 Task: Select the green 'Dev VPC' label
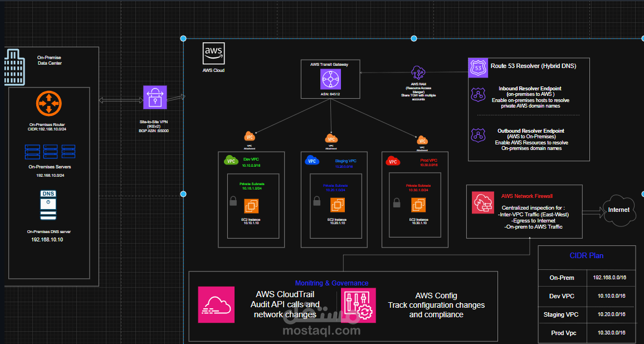pos(251,159)
